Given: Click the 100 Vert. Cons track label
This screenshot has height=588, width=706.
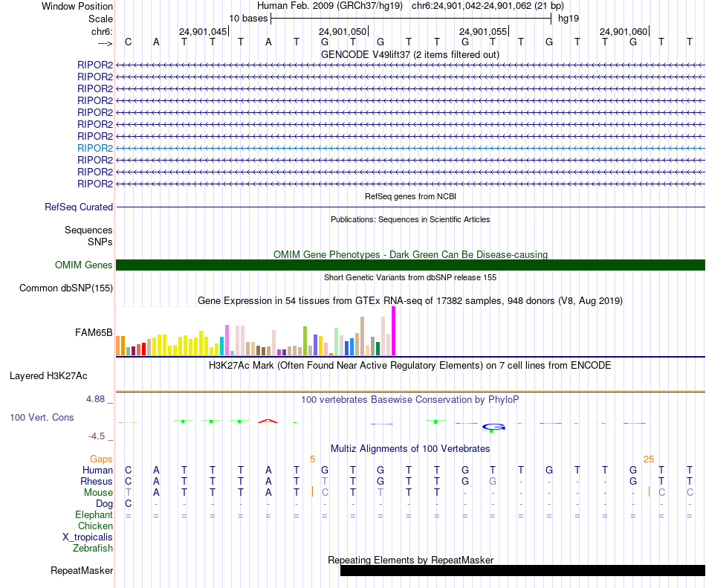Looking at the screenshot, I should (42, 417).
